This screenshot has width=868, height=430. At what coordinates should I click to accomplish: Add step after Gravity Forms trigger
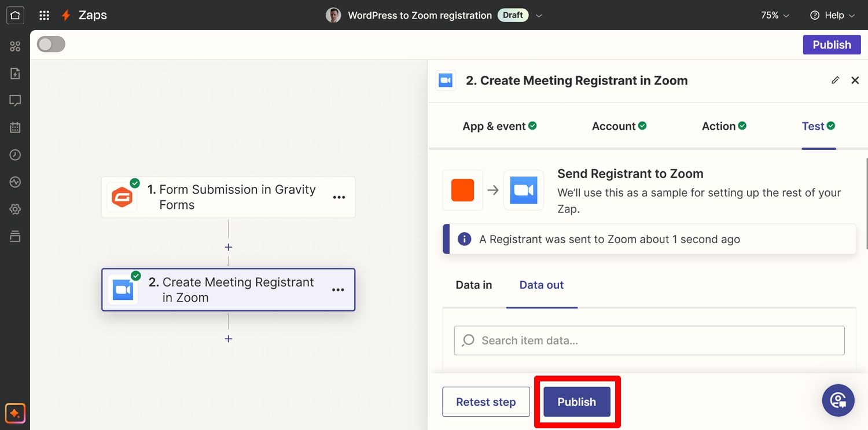coord(229,247)
